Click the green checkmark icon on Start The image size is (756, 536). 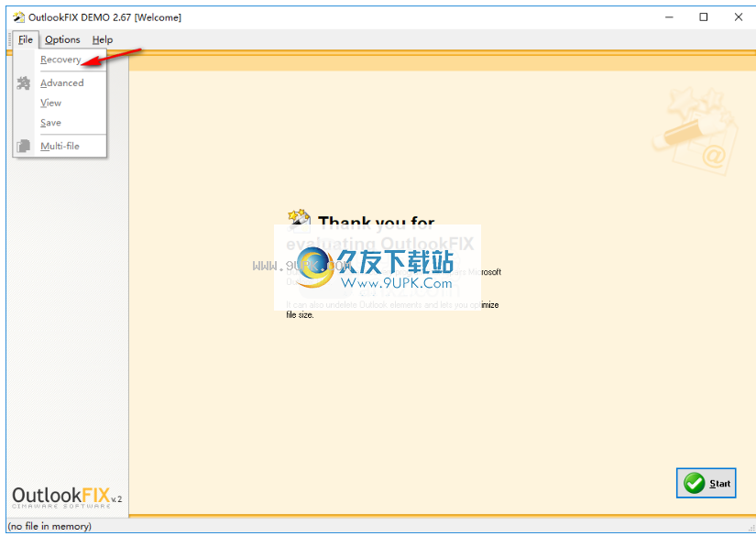pyautogui.click(x=695, y=483)
